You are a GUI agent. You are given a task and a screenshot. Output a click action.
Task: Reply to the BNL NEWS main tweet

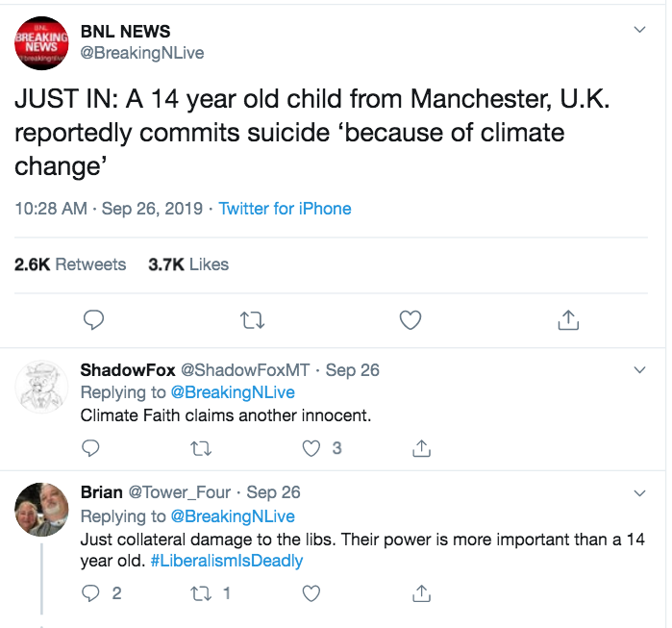(x=93, y=319)
